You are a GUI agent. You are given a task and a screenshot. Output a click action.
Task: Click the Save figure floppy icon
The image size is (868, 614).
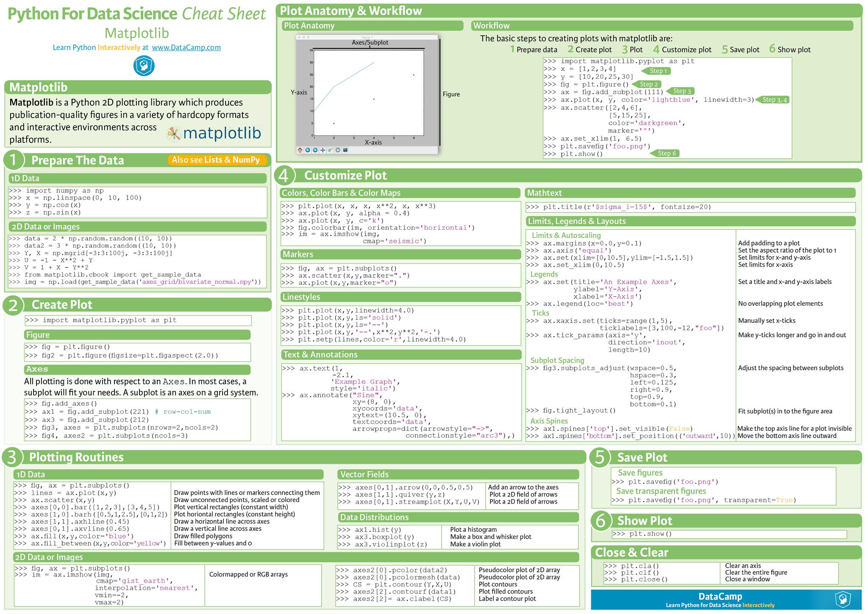[345, 150]
